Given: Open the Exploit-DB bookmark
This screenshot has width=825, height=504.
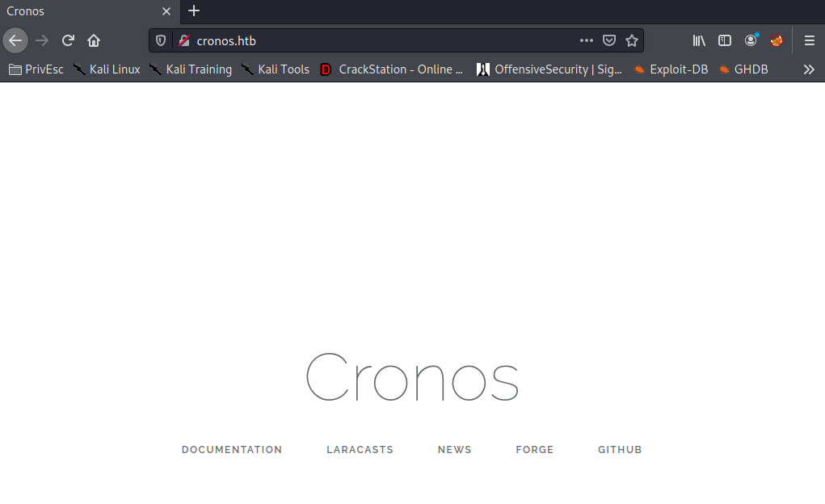Looking at the screenshot, I should (671, 69).
